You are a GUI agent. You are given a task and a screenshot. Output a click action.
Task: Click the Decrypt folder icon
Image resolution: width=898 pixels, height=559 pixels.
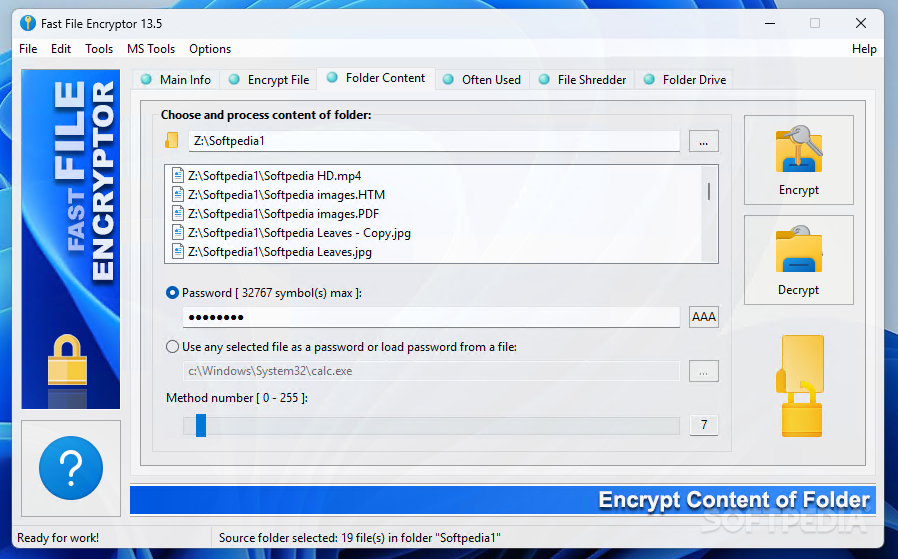point(798,250)
